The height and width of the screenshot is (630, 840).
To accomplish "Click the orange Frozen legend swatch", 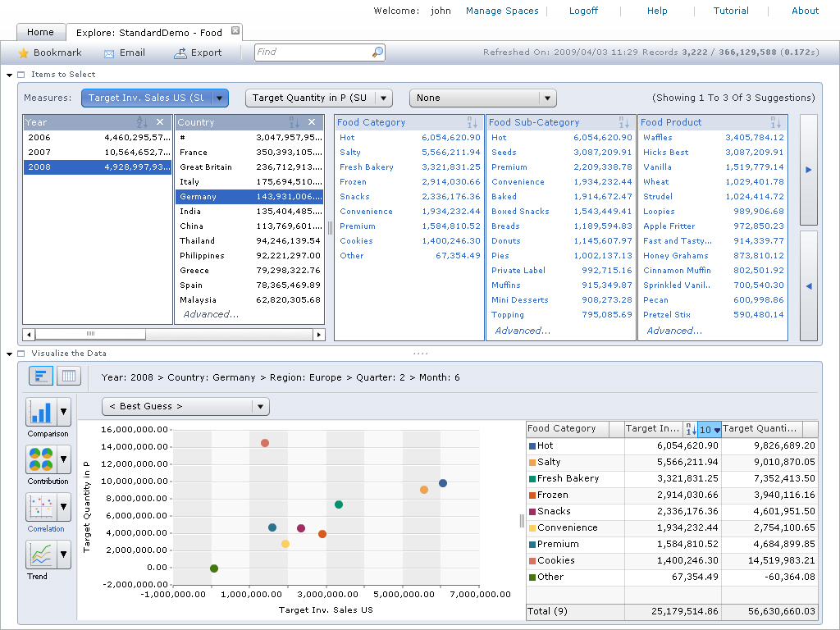I will point(532,495).
